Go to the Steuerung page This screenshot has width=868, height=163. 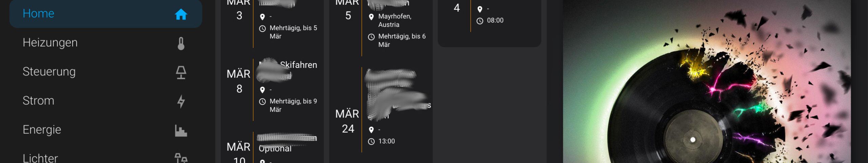49,72
